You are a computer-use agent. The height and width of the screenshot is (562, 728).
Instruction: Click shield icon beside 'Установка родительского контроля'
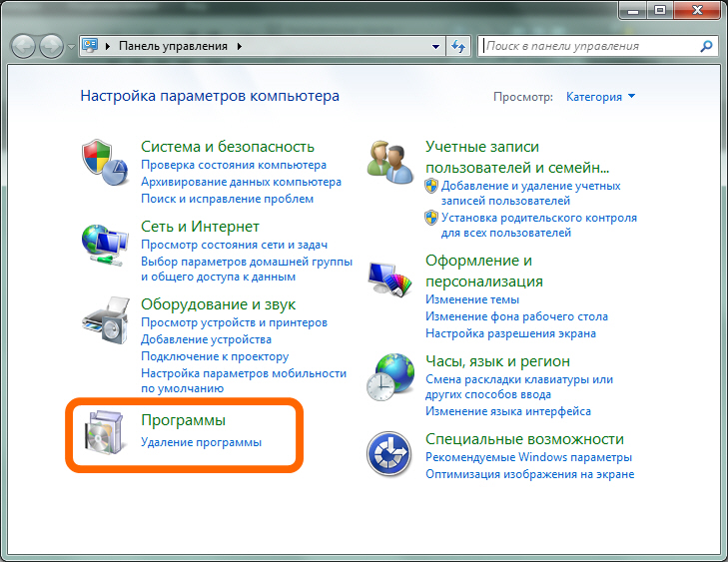[x=431, y=218]
